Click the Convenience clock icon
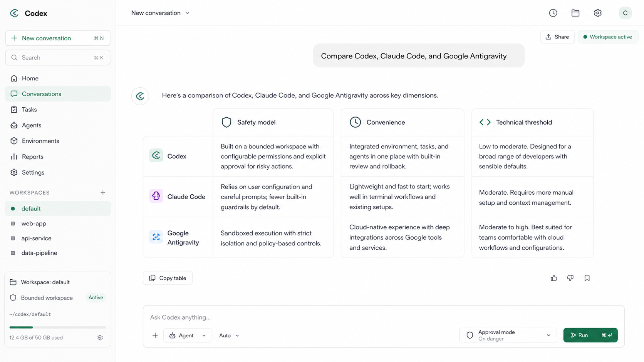Screen dimensions: 644x362 click(355, 122)
